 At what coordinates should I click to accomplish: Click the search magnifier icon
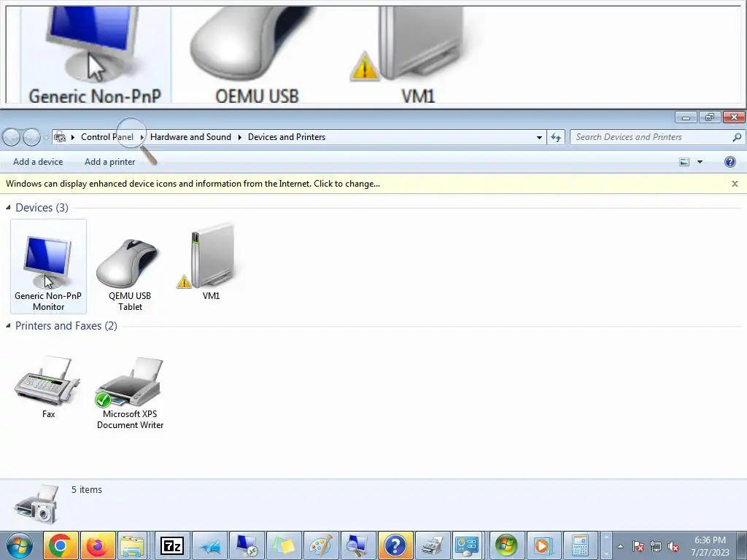737,137
